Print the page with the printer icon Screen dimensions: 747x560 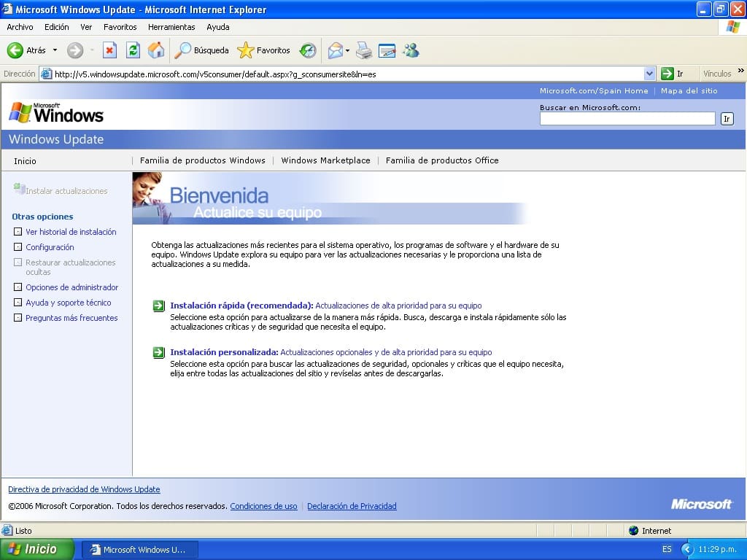pyautogui.click(x=364, y=50)
